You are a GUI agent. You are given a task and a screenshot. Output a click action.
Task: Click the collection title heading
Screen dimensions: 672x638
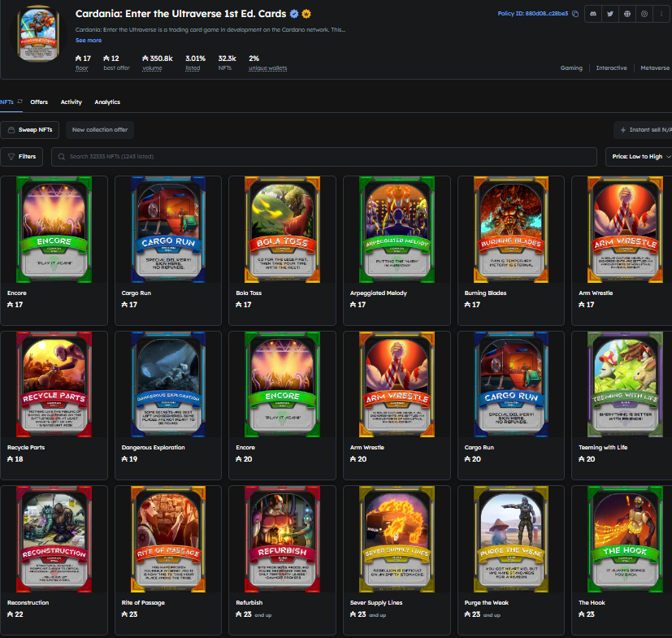[x=181, y=14]
